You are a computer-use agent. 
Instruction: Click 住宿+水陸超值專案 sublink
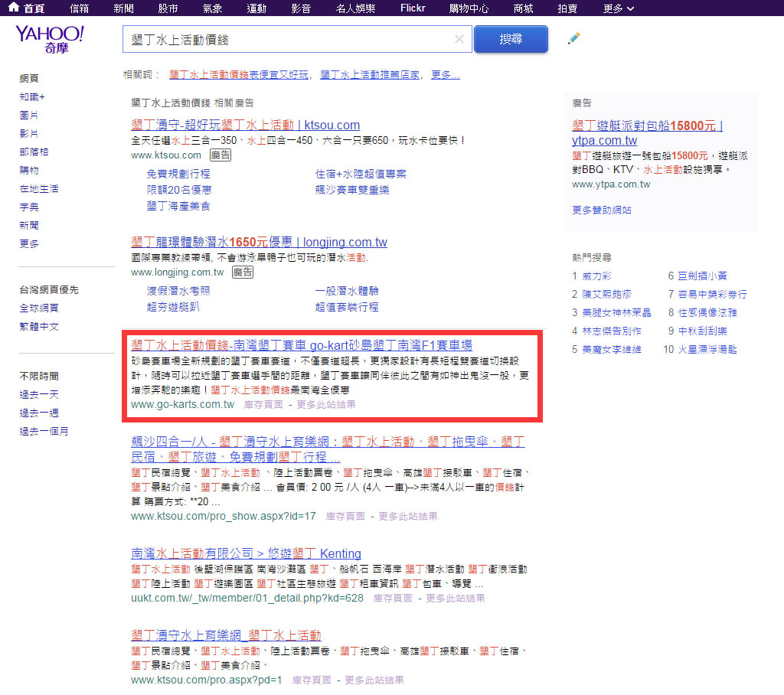click(x=361, y=174)
